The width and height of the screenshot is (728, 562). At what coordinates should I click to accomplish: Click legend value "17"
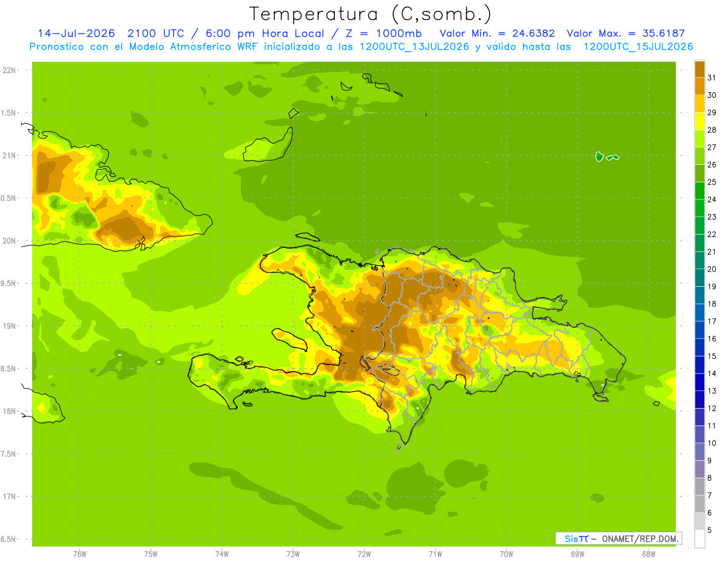(713, 321)
